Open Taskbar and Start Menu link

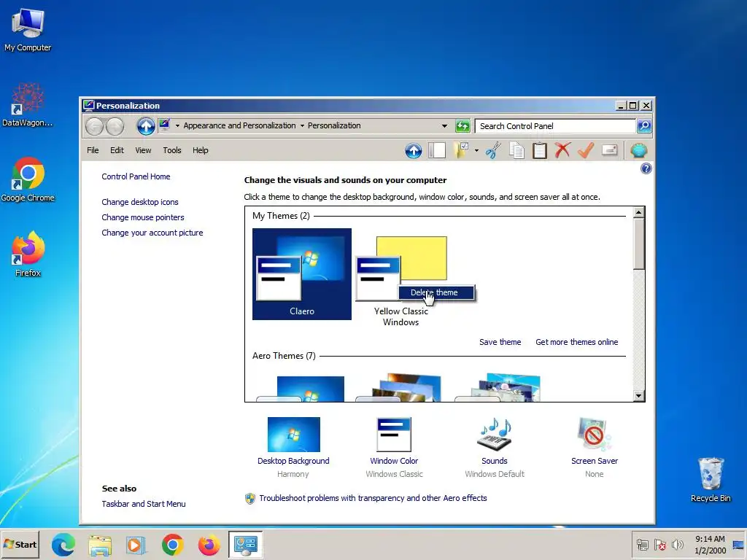pos(144,505)
